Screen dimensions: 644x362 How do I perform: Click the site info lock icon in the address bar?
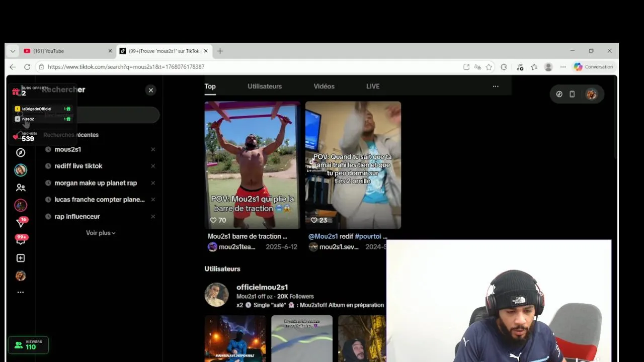pos(41,67)
